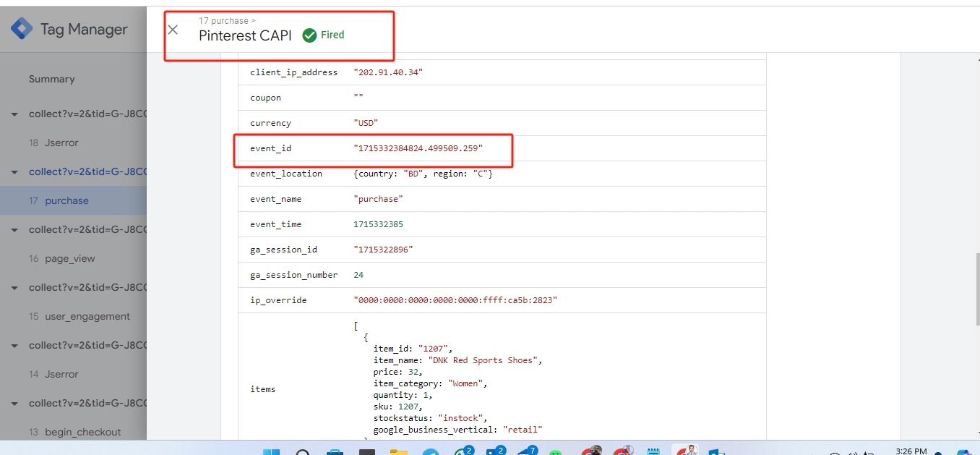Screen dimensions: 980x455
Task: Click the ga_session_number value 24
Action: click(x=358, y=275)
